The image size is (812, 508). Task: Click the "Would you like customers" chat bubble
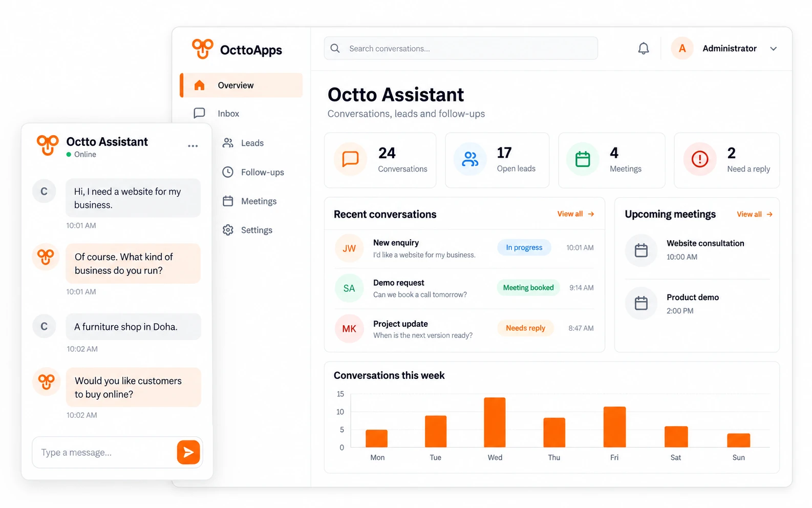tap(133, 387)
